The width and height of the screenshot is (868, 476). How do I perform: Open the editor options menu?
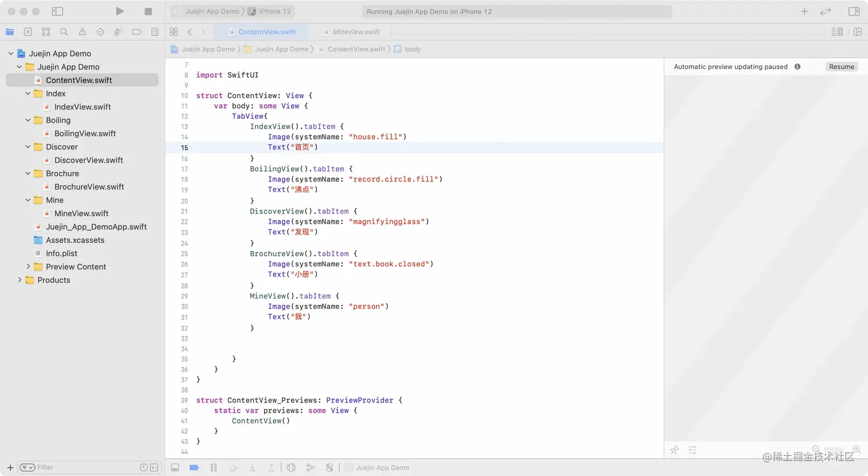(x=837, y=32)
